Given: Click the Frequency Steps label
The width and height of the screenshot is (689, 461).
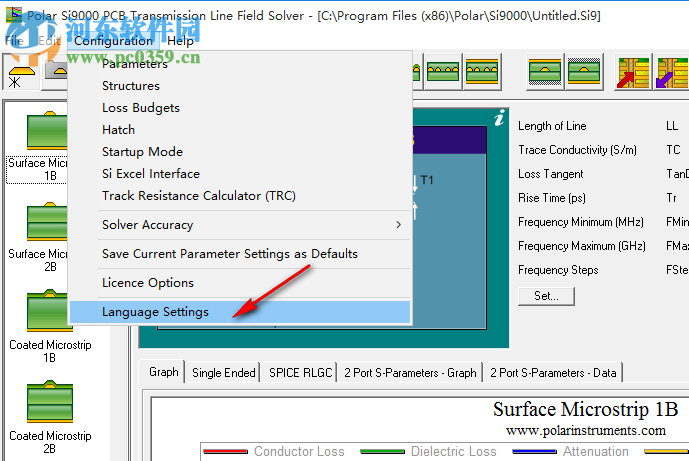Looking at the screenshot, I should click(x=558, y=270).
